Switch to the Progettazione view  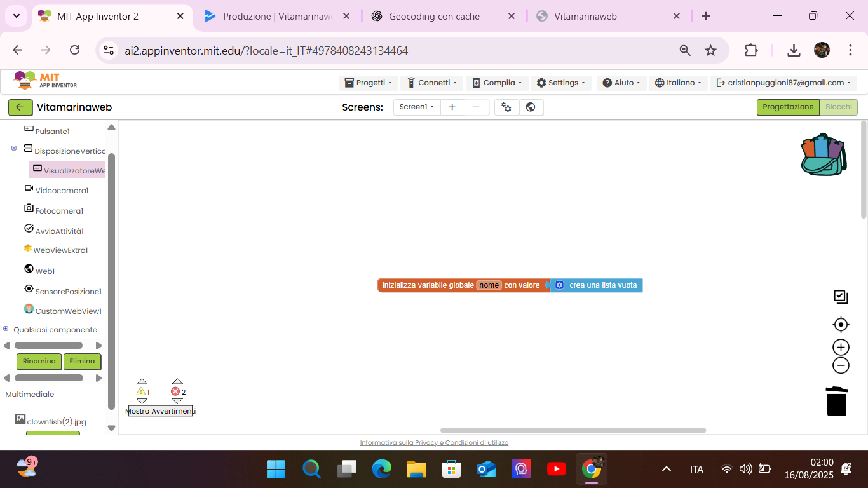(x=788, y=107)
